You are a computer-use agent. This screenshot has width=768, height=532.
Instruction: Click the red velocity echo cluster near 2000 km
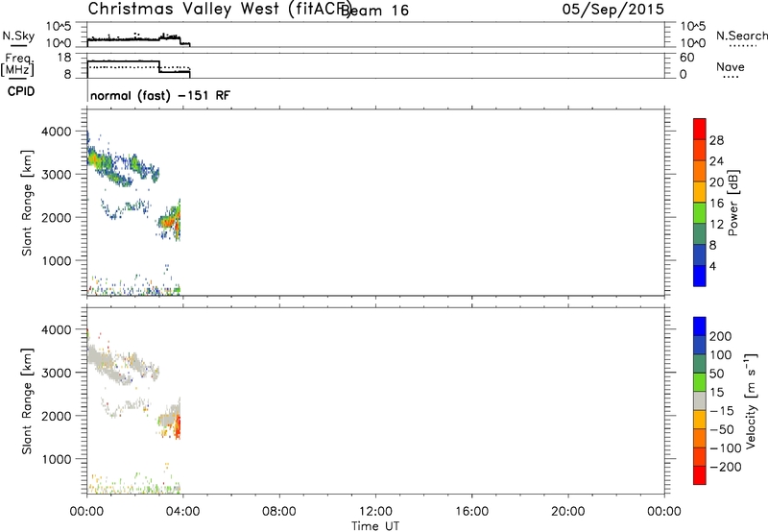pyautogui.click(x=178, y=427)
